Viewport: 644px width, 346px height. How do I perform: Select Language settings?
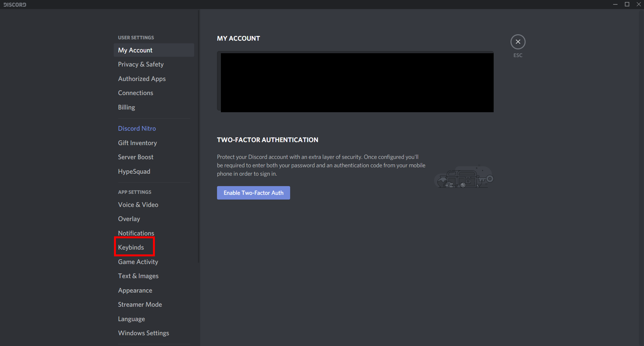[154, 319]
